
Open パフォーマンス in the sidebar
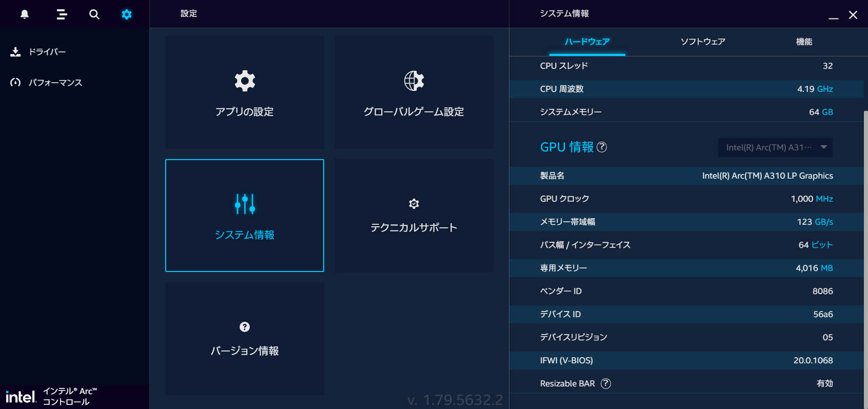pos(55,83)
